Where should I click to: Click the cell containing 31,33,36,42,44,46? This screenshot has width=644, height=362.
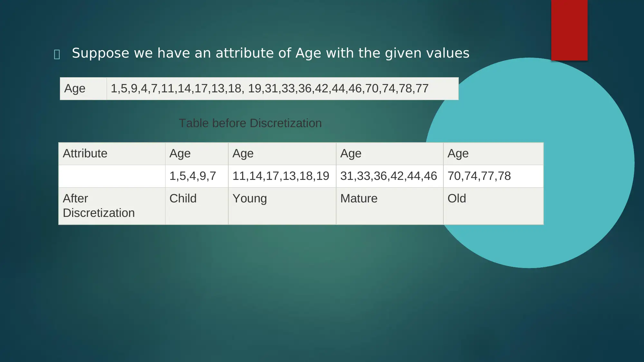click(390, 176)
